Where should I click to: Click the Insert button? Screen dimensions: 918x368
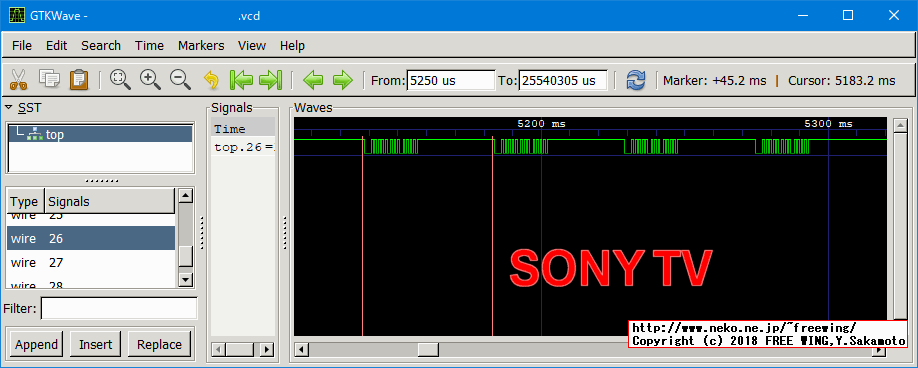click(x=95, y=345)
